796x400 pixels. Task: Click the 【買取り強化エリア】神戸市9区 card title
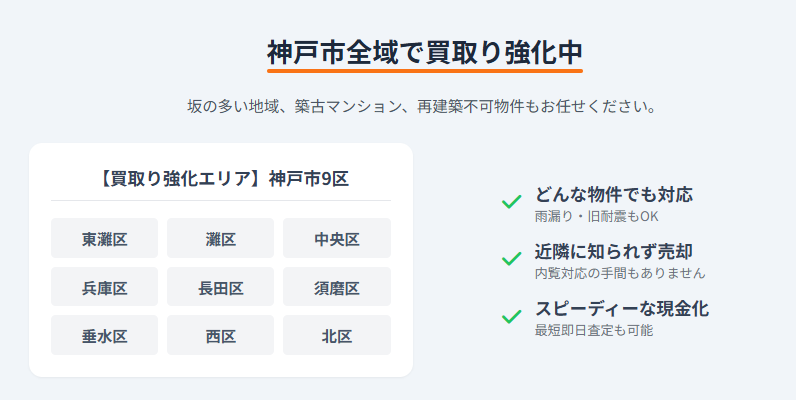pos(221,179)
